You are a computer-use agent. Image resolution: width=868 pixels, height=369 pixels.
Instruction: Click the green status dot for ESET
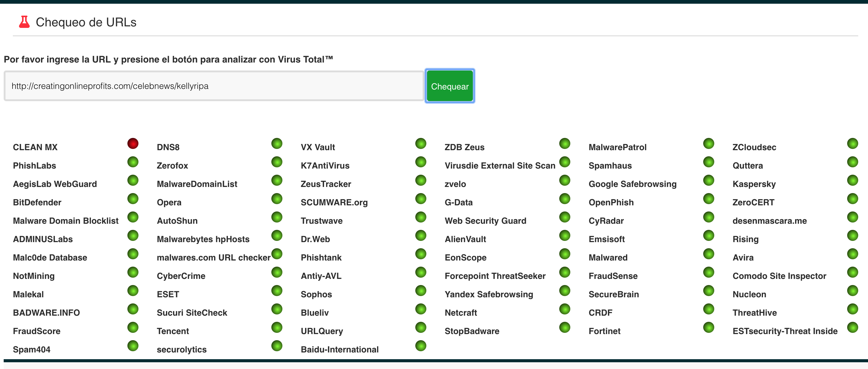[277, 291]
